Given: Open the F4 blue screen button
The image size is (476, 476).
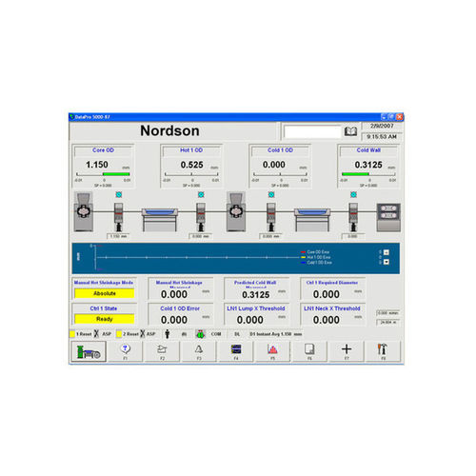Looking at the screenshot, I should pyautogui.click(x=236, y=351).
